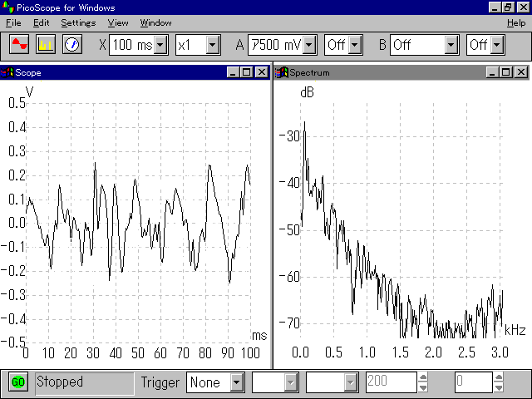Click the GO button to start capture
The width and height of the screenshot is (532, 399).
pos(18,382)
